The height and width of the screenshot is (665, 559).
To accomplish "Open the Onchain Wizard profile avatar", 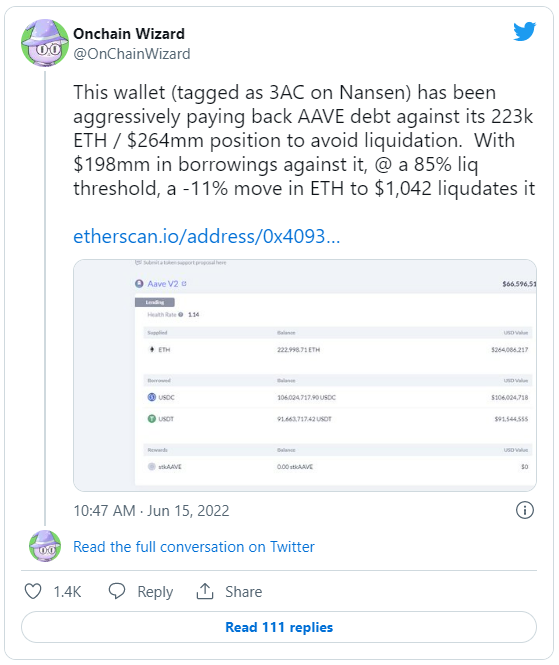I will coord(45,43).
